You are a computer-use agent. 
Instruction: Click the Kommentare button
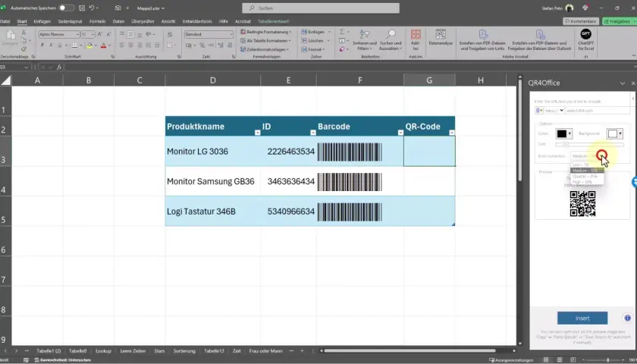pos(581,21)
